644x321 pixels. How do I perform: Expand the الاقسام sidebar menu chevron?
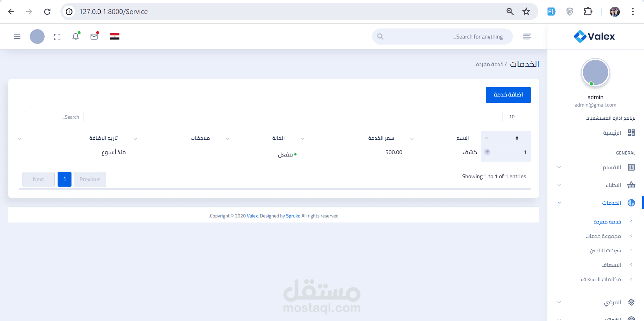[x=559, y=167]
